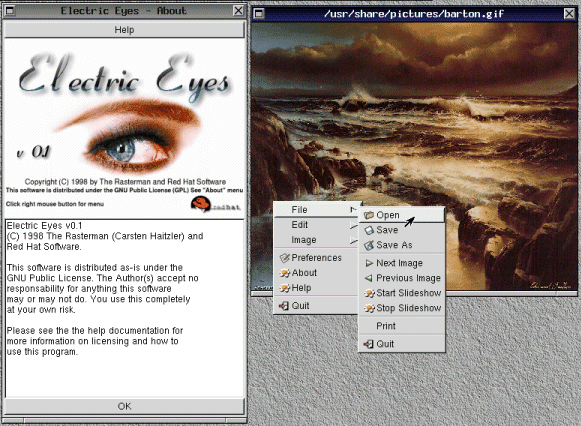
Task: Expand the File submenu arrow
Action: tap(353, 210)
